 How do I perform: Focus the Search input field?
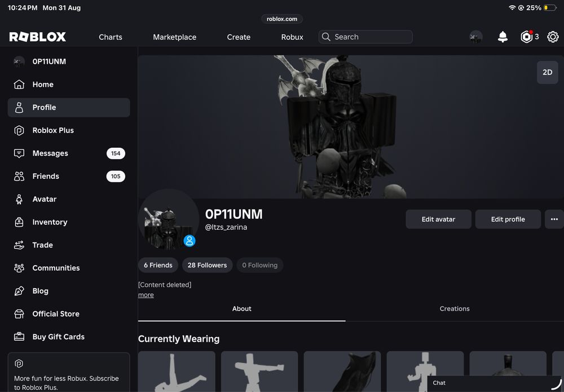[365, 37]
